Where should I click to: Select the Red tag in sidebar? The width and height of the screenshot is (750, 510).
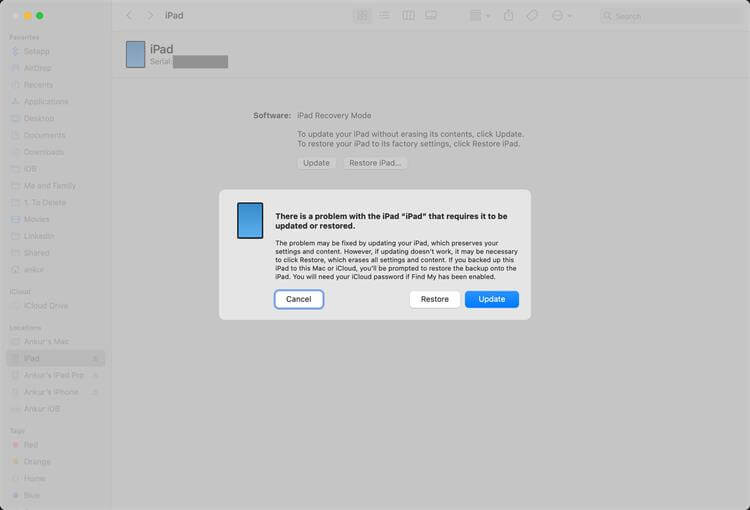[31, 444]
